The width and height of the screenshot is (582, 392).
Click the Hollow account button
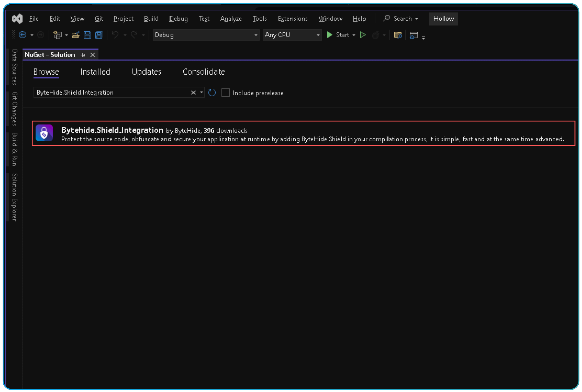click(x=443, y=18)
